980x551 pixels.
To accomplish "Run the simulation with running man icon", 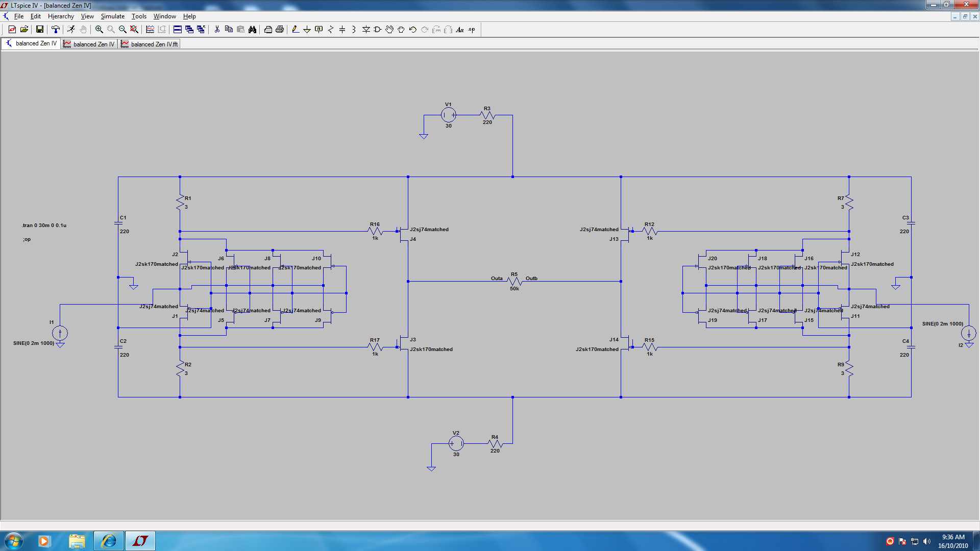I will pyautogui.click(x=71, y=30).
